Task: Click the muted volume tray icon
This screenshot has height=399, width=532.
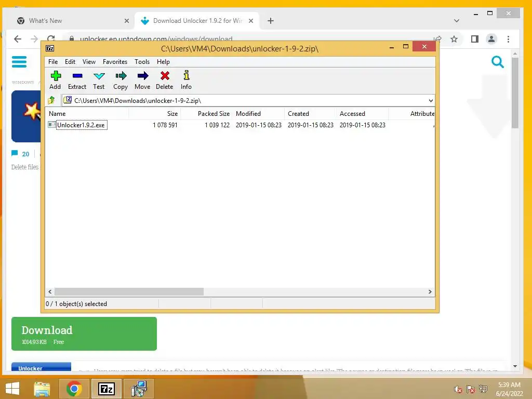Action: pos(458,389)
